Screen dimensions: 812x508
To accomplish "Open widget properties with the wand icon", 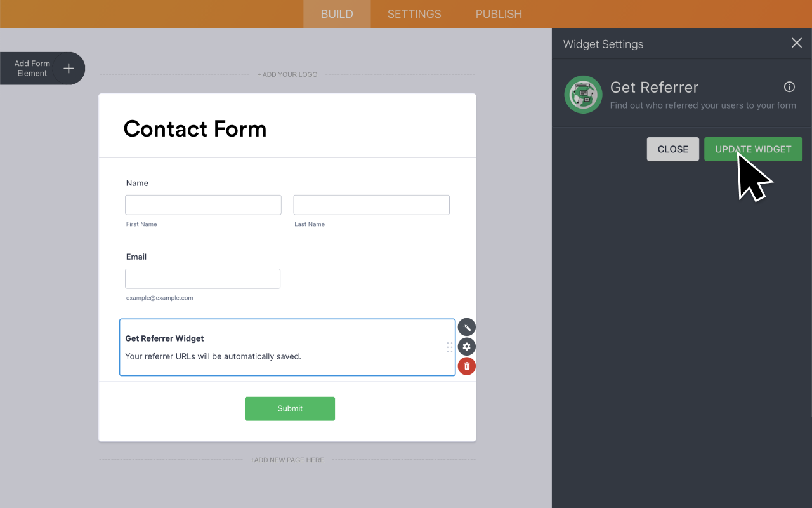I will pyautogui.click(x=466, y=326).
